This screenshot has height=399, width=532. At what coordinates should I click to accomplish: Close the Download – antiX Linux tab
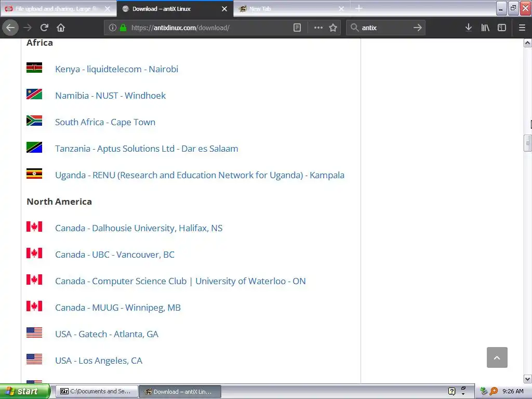(224, 9)
